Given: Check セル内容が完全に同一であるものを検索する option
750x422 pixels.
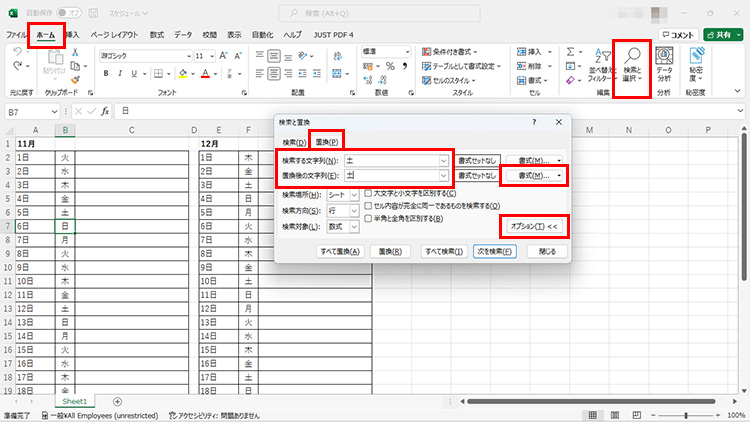Looking at the screenshot, I should (x=369, y=205).
